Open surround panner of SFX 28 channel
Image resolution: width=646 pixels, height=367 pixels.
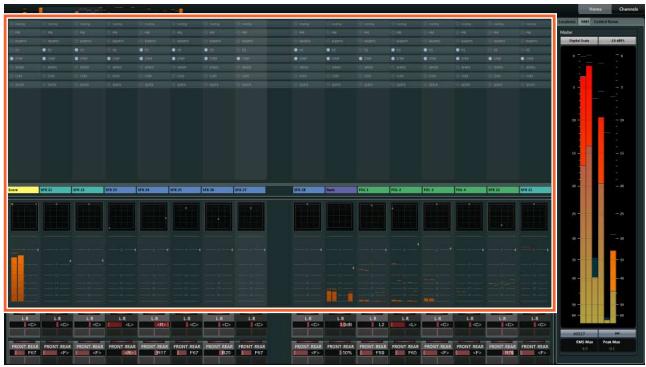point(307,217)
